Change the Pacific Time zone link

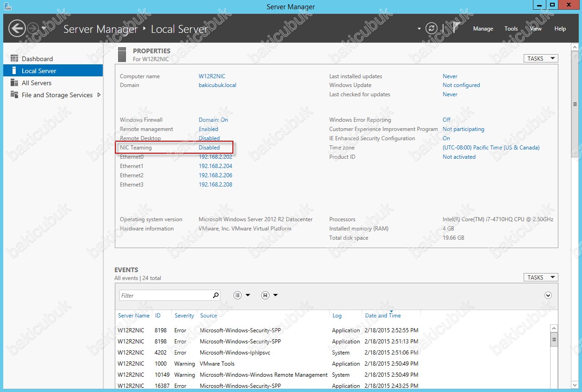point(491,148)
